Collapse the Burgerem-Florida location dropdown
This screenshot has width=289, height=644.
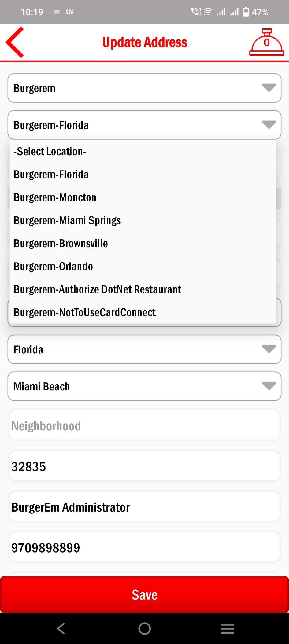tap(144, 125)
